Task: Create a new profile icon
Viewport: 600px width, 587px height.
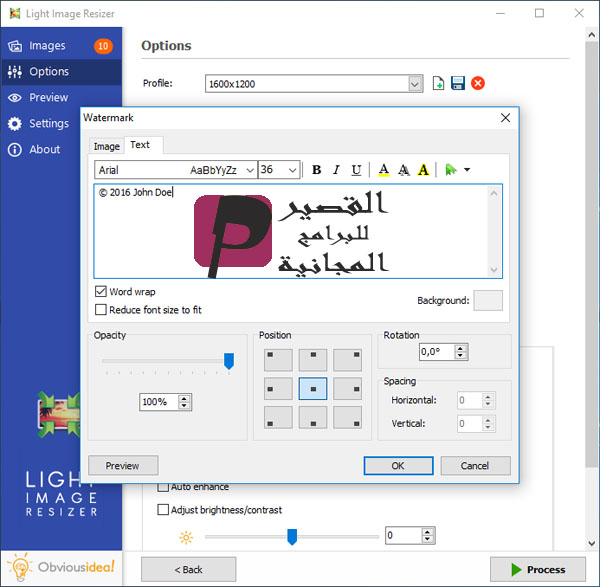Action: click(x=438, y=83)
